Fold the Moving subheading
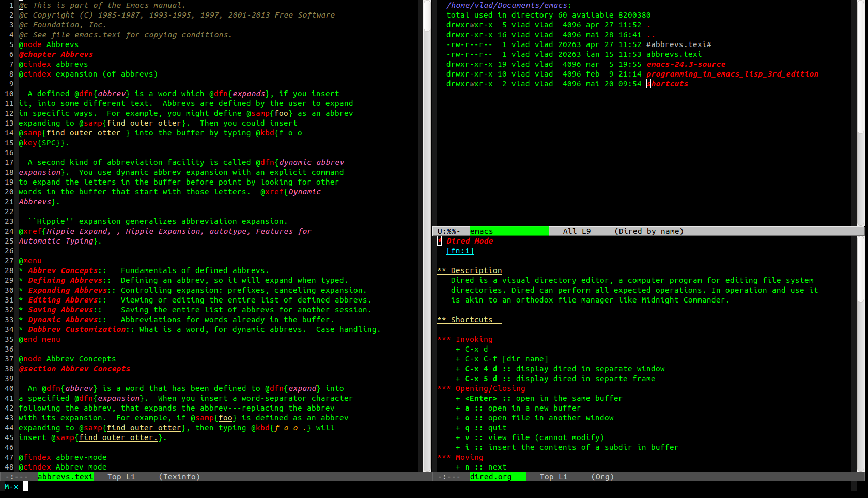 460,457
